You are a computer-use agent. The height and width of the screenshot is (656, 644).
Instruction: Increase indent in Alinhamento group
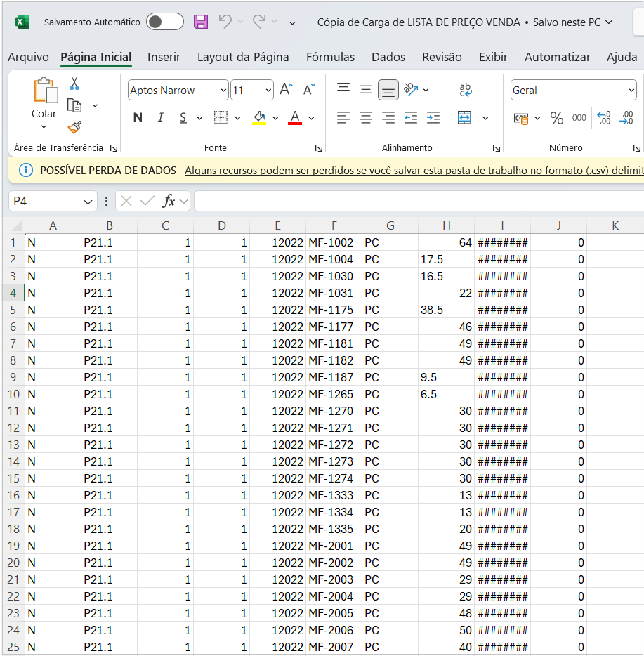pyautogui.click(x=433, y=118)
